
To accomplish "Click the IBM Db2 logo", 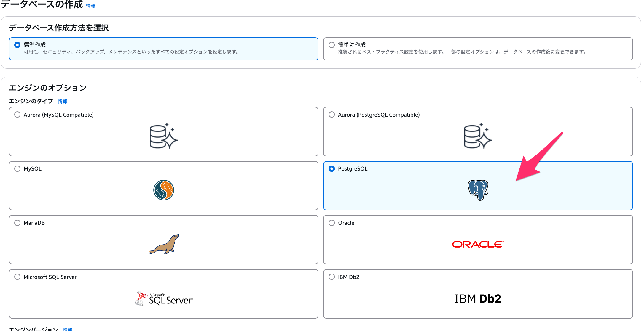I will click(478, 298).
